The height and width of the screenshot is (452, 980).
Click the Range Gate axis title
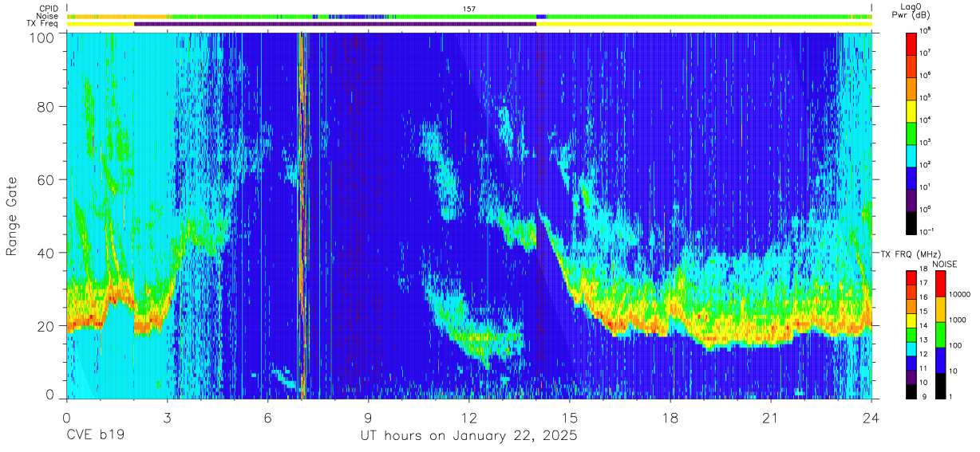coord(13,216)
